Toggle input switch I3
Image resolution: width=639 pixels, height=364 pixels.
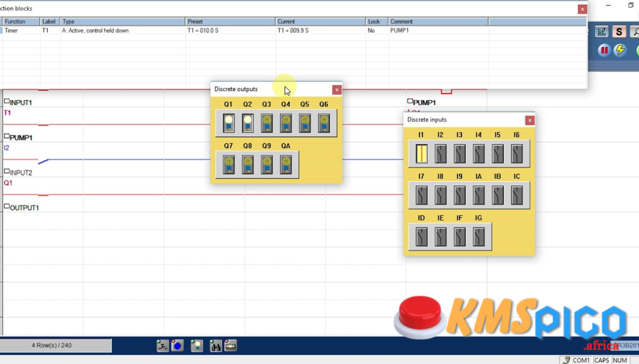pyautogui.click(x=459, y=154)
